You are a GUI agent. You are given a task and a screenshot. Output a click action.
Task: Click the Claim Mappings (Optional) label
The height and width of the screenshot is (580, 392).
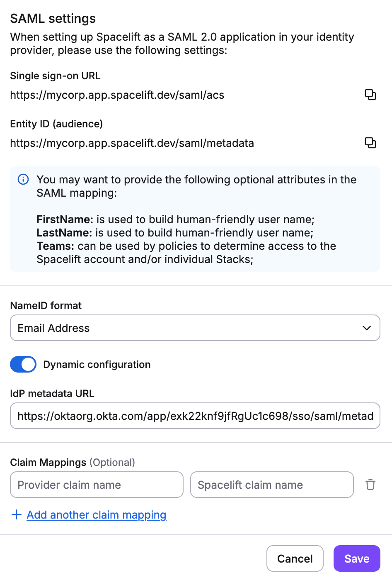tap(73, 463)
